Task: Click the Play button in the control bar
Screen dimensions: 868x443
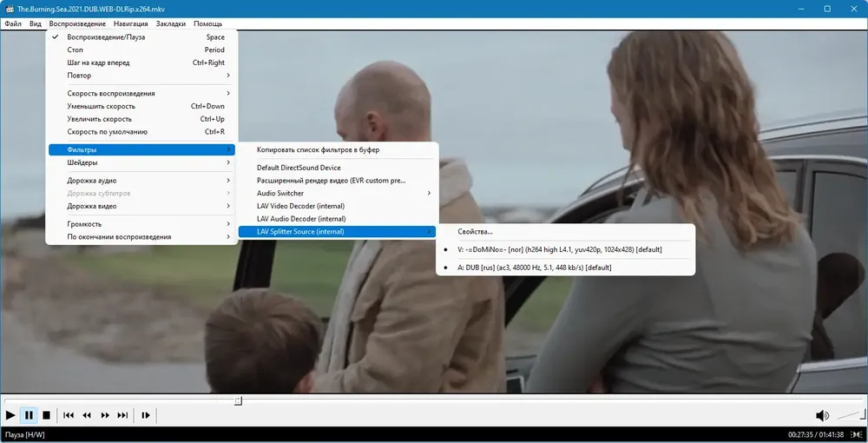Action: point(10,414)
